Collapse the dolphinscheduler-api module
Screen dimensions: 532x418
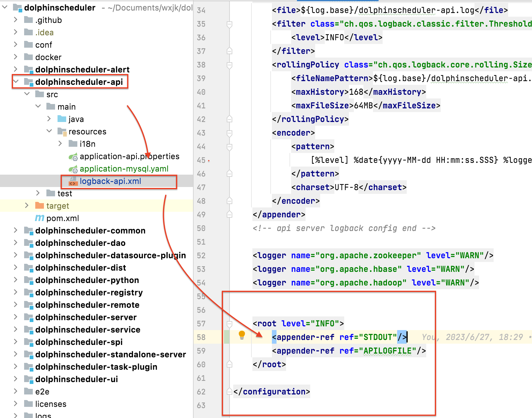click(x=16, y=82)
